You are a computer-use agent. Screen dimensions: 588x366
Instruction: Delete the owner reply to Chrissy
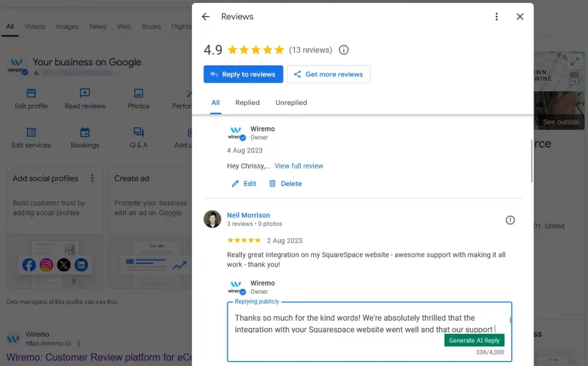click(285, 184)
